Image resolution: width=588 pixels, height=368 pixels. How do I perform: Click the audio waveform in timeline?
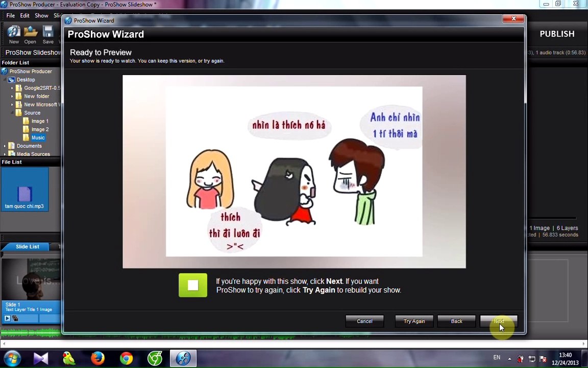pyautogui.click(x=31, y=332)
